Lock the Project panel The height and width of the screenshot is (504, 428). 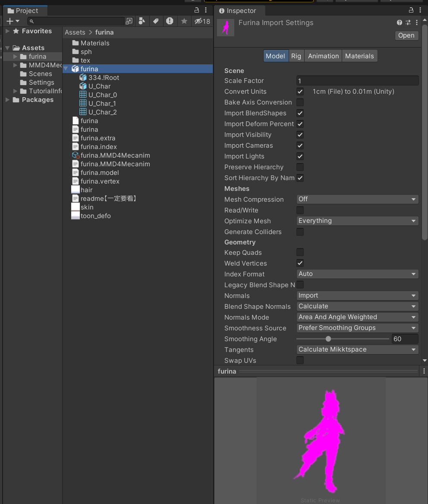coord(196,10)
